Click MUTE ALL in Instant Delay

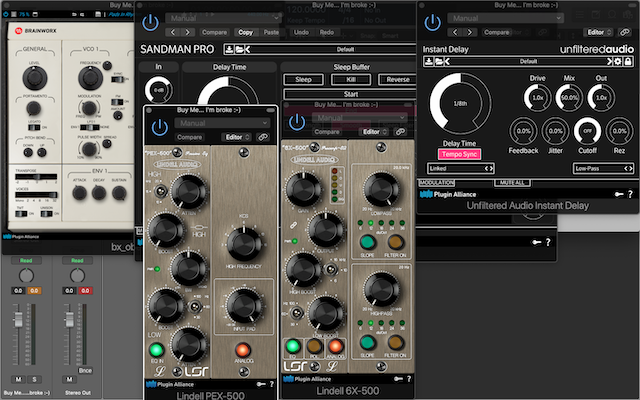click(x=512, y=182)
